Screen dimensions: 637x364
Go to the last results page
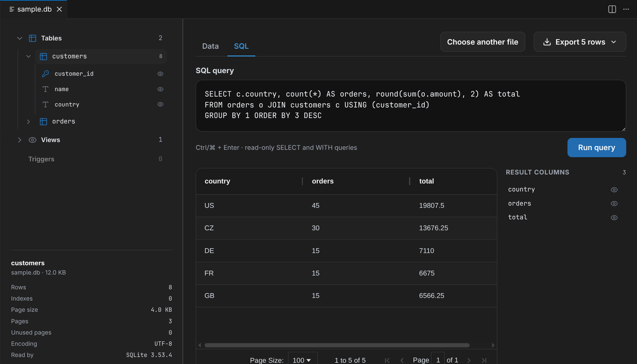click(x=484, y=360)
